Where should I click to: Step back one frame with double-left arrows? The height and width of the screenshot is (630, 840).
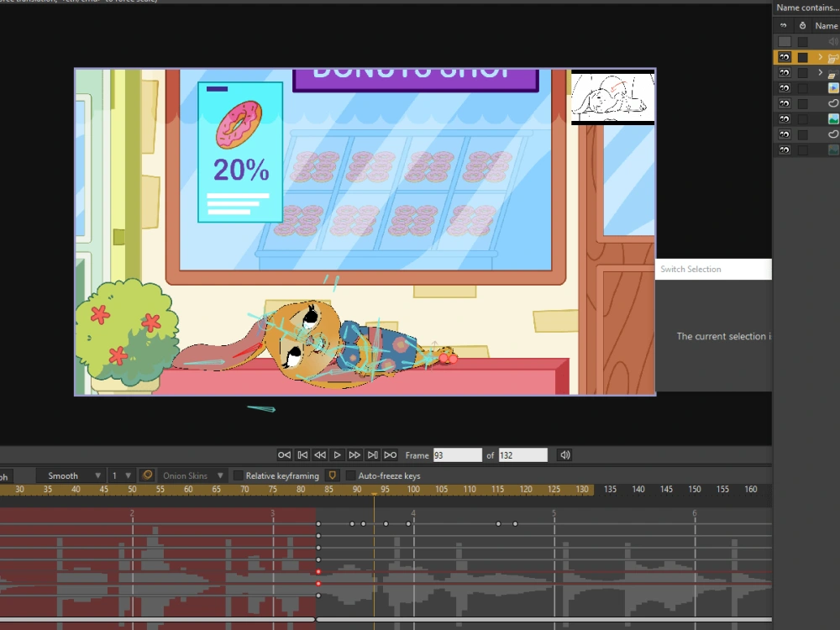[x=320, y=454]
